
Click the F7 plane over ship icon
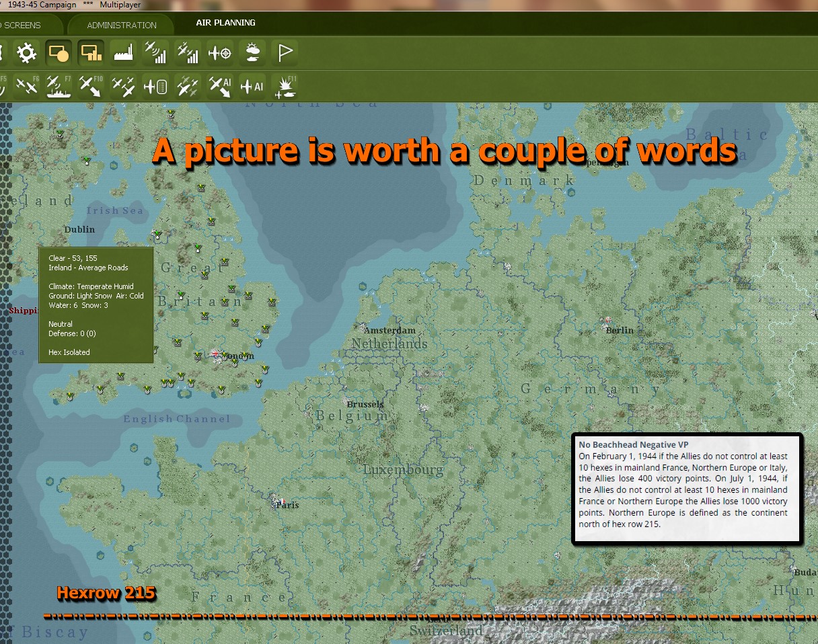pos(59,86)
